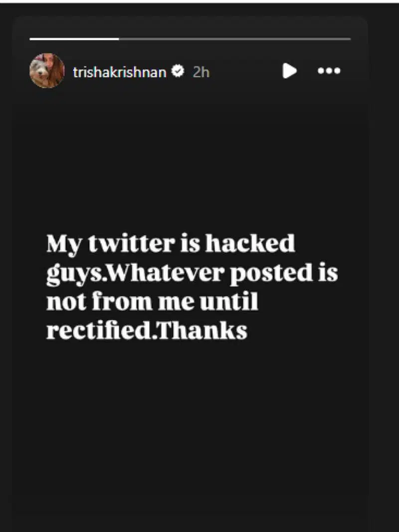Click the word "posted" in the story
The height and width of the screenshot is (532, 399).
tap(262, 274)
